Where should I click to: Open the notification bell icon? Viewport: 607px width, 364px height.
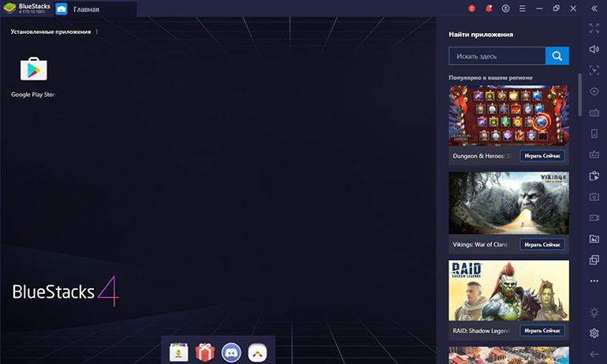coord(489,9)
